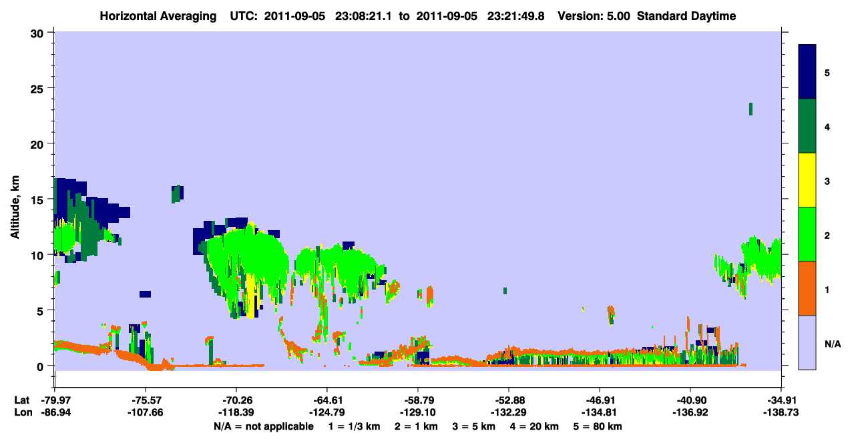
Task: Click the orange colorbar segment labeled 1
Action: point(807,288)
